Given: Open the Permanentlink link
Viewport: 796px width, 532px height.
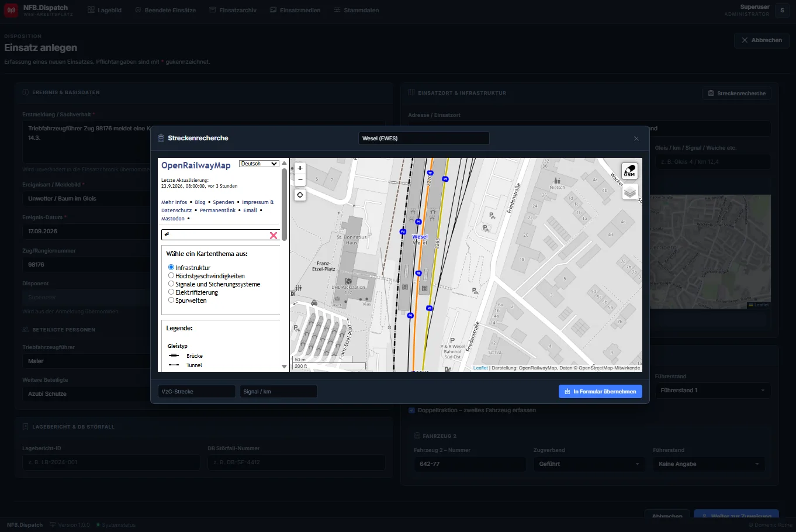Looking at the screenshot, I should pos(217,210).
